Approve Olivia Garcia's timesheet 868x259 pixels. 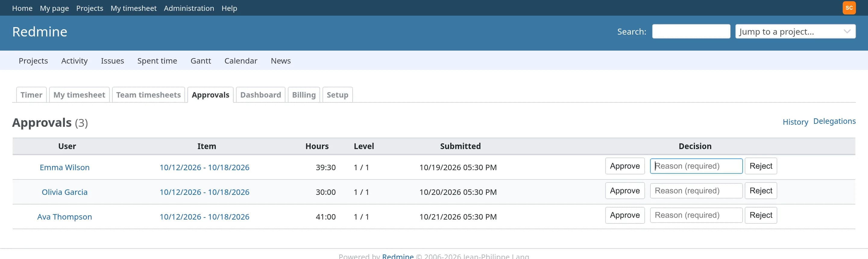coord(625,191)
